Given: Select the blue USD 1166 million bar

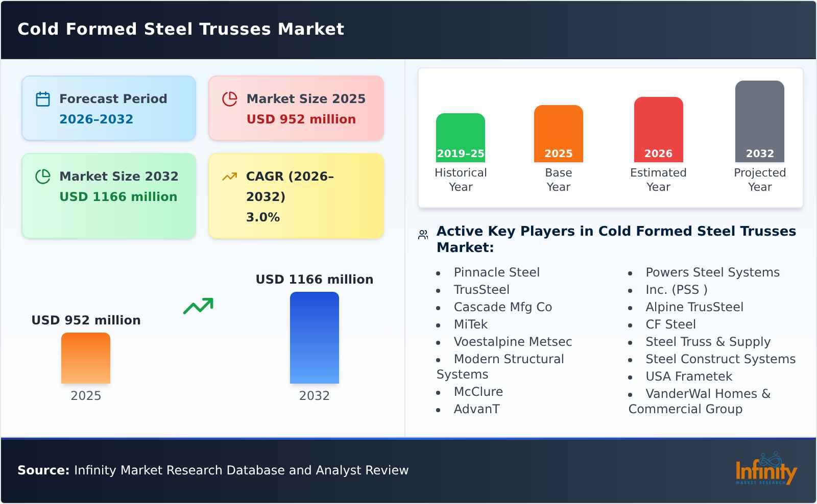Looking at the screenshot, I should pyautogui.click(x=315, y=337).
